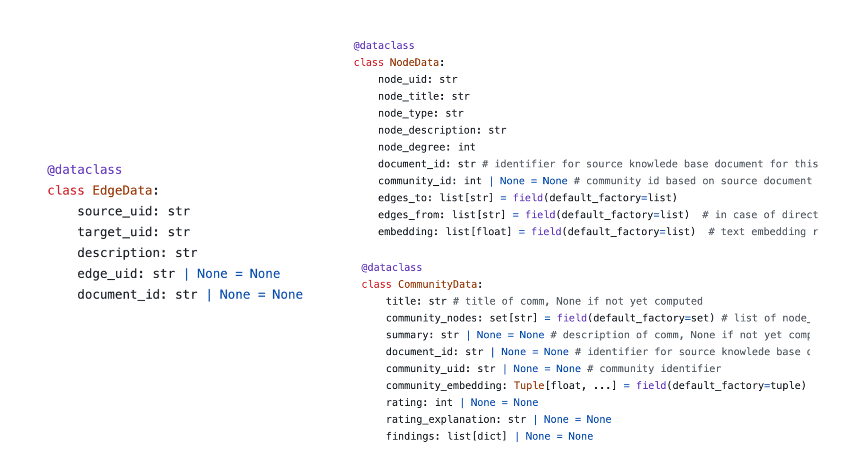The width and height of the screenshot is (868, 468).
Task: Click the EdgeData class name
Action: pos(124,190)
